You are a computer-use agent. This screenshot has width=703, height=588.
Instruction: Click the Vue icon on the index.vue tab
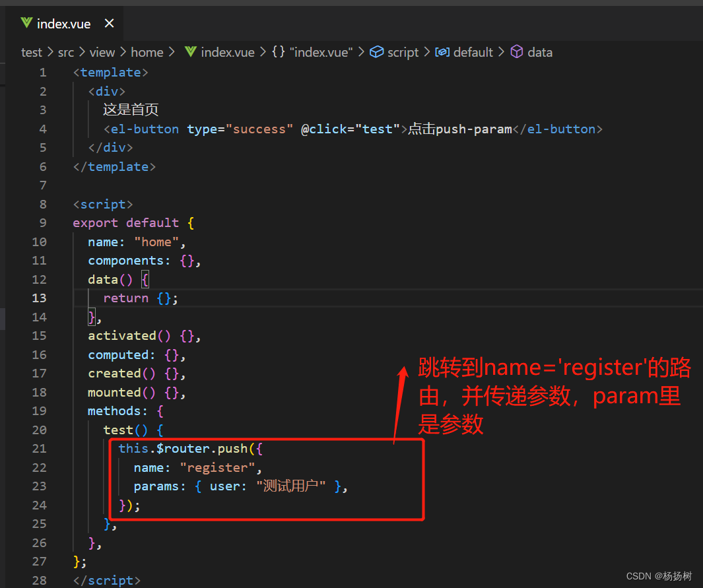point(26,23)
